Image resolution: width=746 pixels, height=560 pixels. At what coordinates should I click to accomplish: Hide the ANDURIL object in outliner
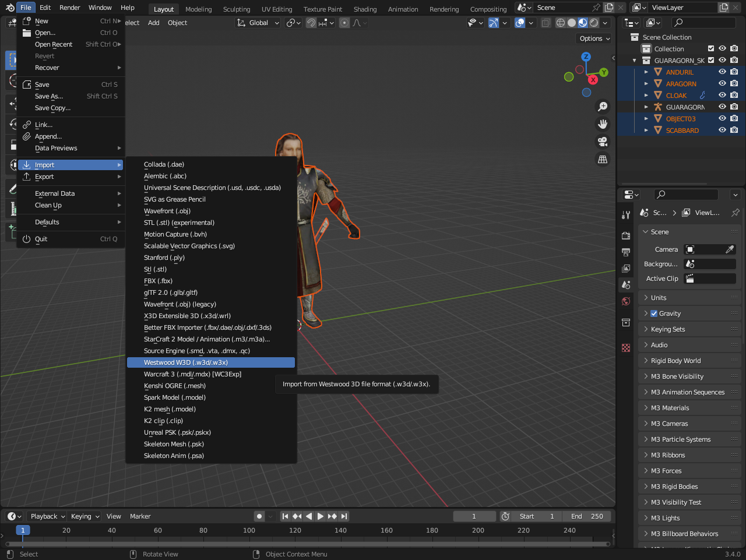click(722, 72)
